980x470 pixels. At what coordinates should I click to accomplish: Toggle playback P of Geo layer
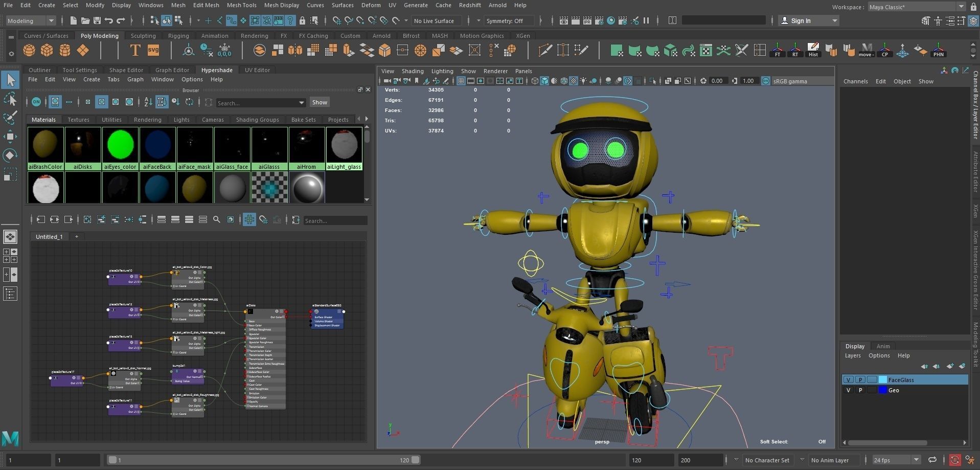tap(860, 390)
